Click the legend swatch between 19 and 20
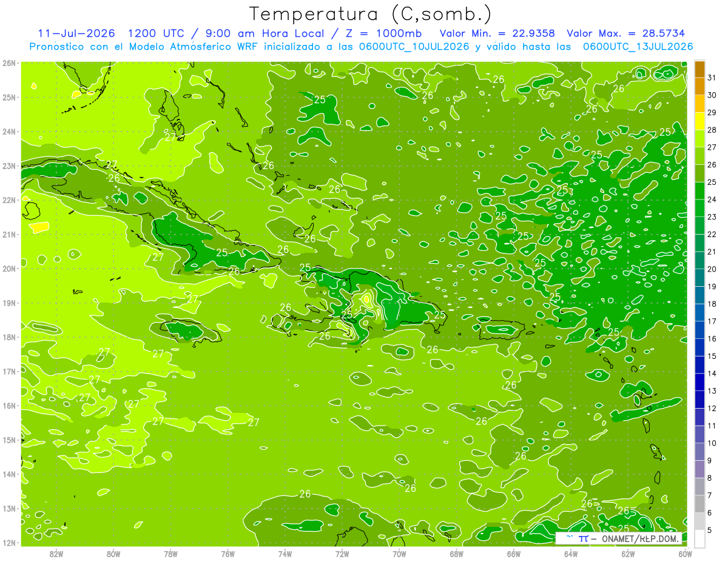Screen dimensions: 728x562 700,278
